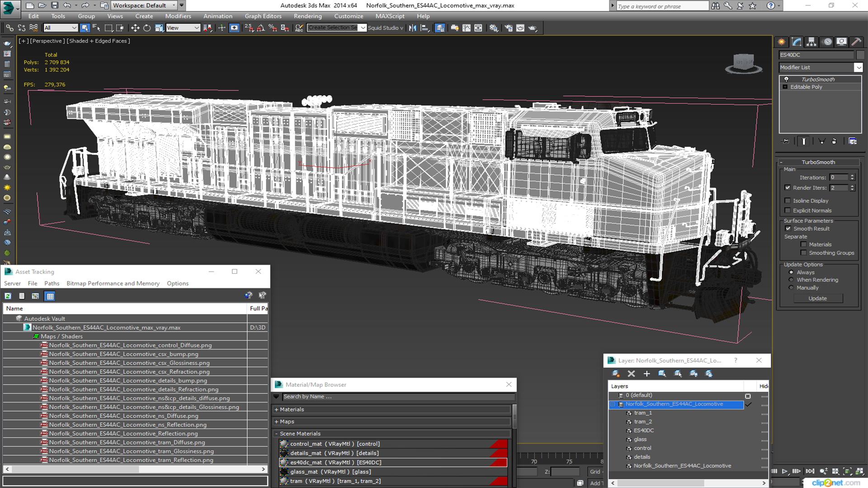868x488 pixels.
Task: Enable the Explicit Normals checkbox
Action: coord(788,211)
